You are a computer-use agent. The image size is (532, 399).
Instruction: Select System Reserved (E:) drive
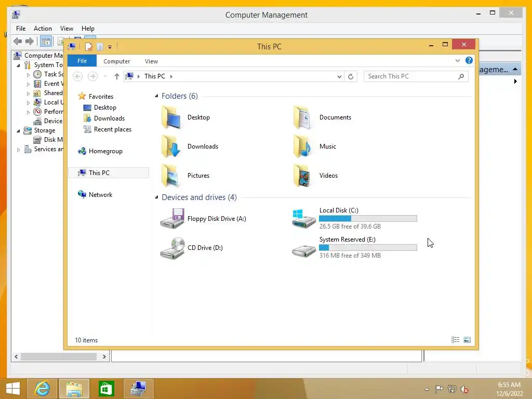[x=354, y=247]
